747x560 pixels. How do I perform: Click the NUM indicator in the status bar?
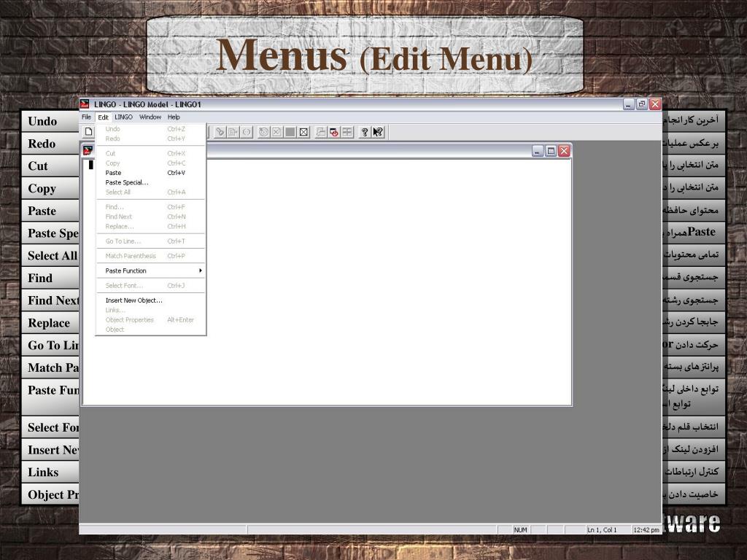click(521, 529)
